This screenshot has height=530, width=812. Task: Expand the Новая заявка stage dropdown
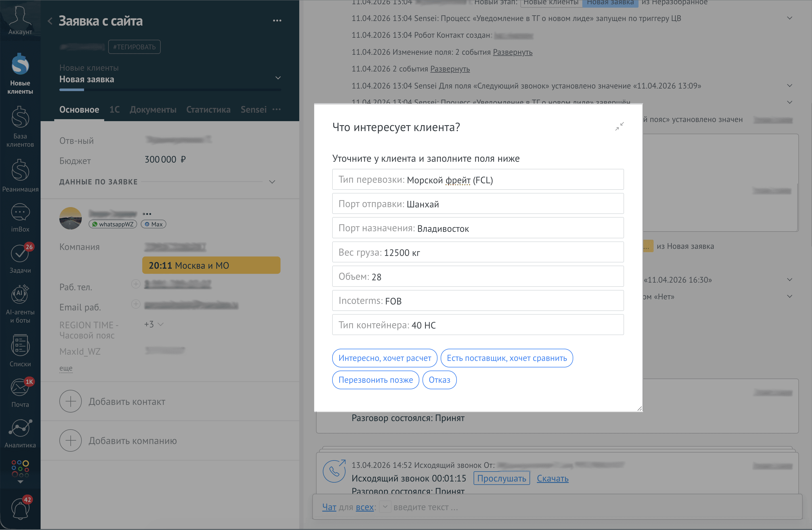[x=278, y=78]
